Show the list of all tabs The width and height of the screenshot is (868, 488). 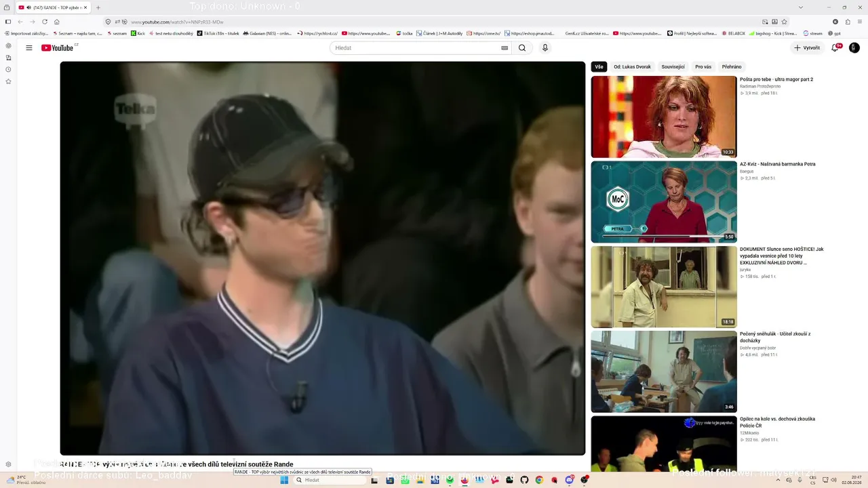(800, 7)
